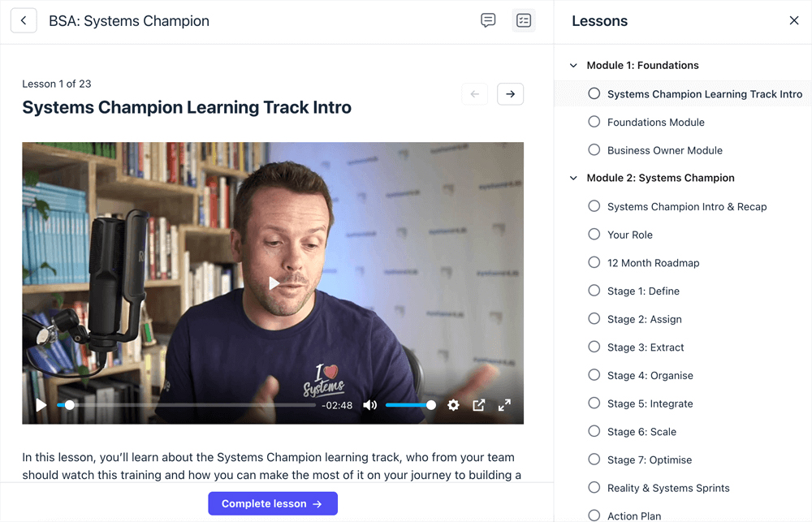
Task: Check the circle next to Stage 3: Extract
Action: pos(594,347)
